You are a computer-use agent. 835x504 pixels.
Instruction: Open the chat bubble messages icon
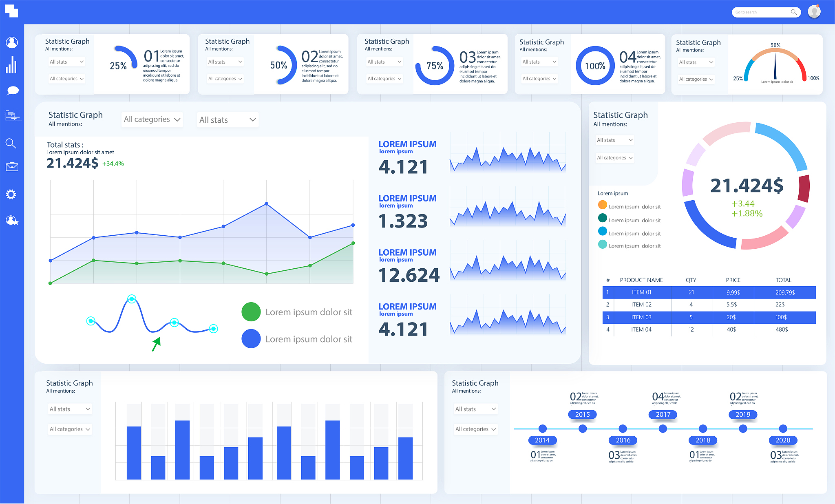coord(12,91)
